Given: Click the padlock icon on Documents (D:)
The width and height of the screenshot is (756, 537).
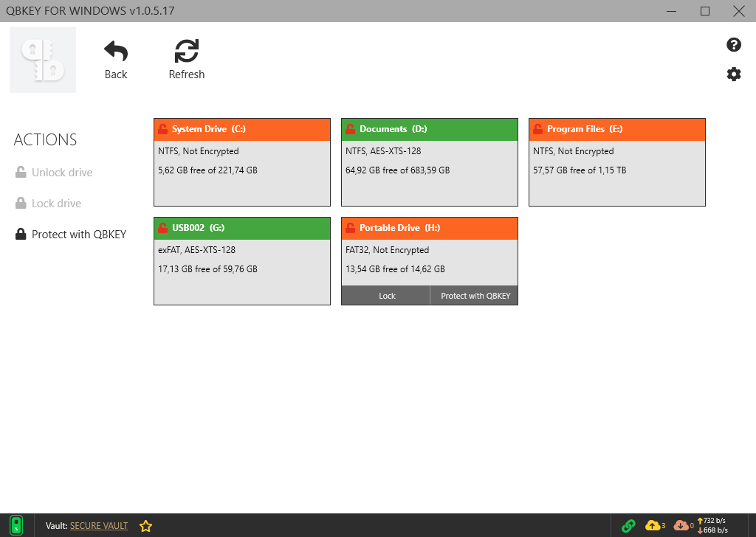Looking at the screenshot, I should point(351,129).
